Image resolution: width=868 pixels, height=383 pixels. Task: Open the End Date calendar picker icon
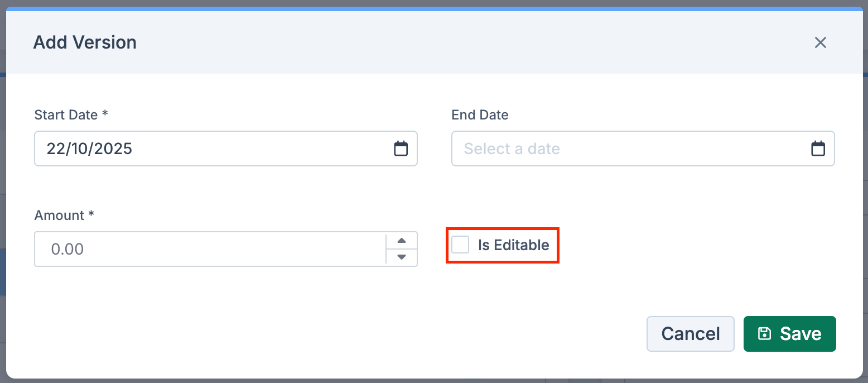click(x=818, y=149)
